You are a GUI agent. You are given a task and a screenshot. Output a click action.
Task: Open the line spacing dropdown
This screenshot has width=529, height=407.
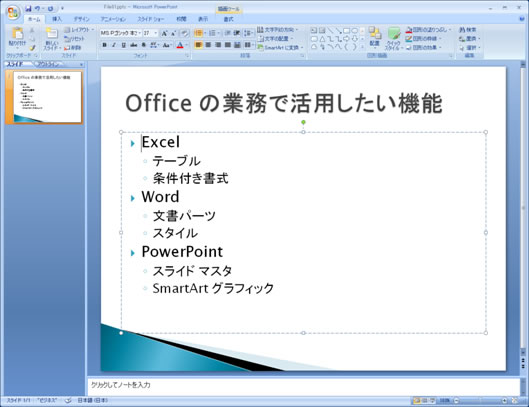[x=249, y=33]
